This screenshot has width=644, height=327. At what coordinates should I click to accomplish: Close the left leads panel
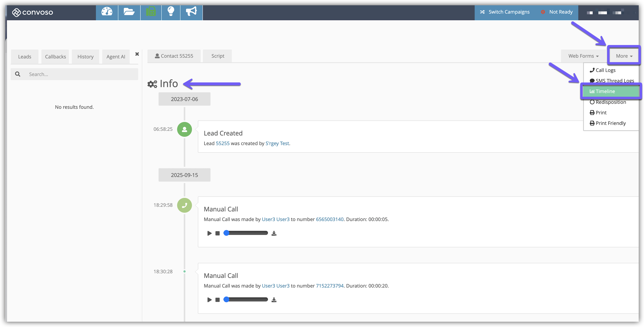137,54
